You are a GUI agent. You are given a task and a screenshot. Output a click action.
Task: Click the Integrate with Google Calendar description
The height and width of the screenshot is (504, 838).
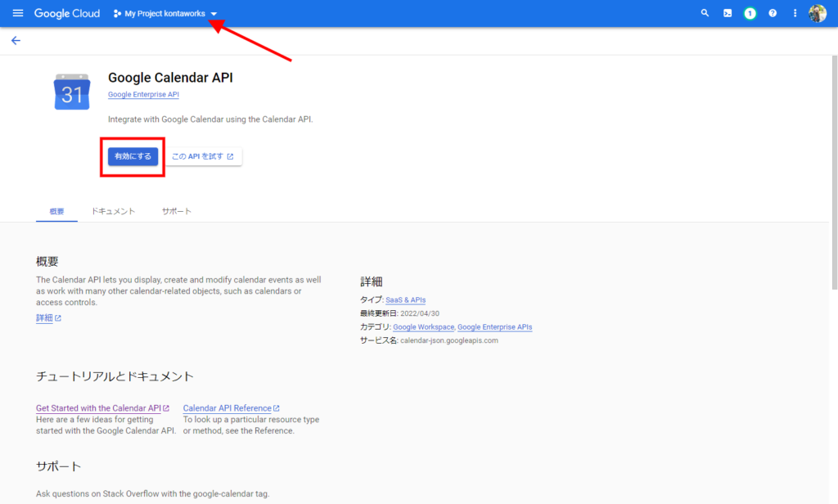click(210, 119)
